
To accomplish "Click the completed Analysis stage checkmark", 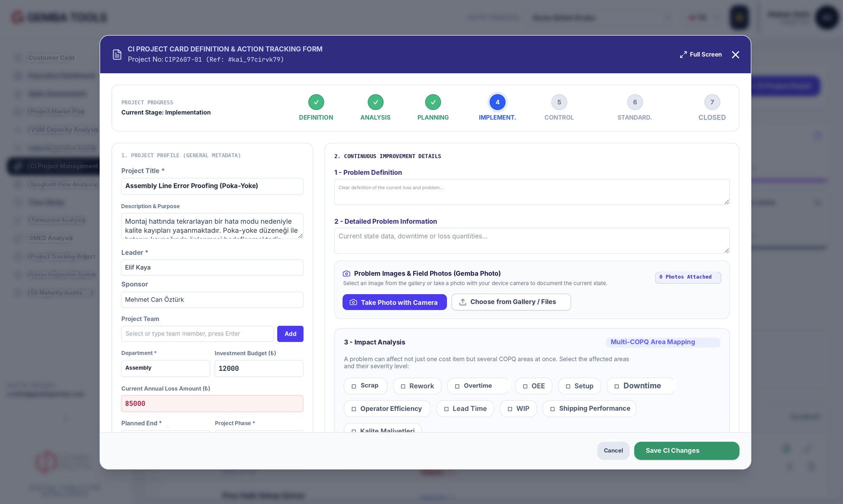I will [x=376, y=102].
